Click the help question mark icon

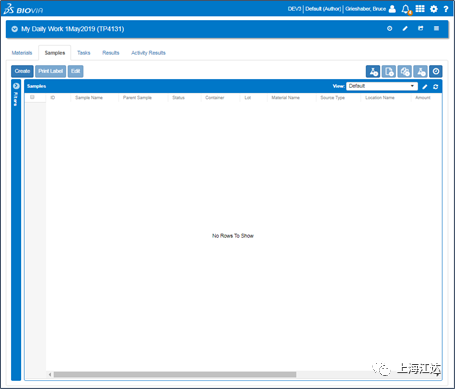[x=446, y=9]
